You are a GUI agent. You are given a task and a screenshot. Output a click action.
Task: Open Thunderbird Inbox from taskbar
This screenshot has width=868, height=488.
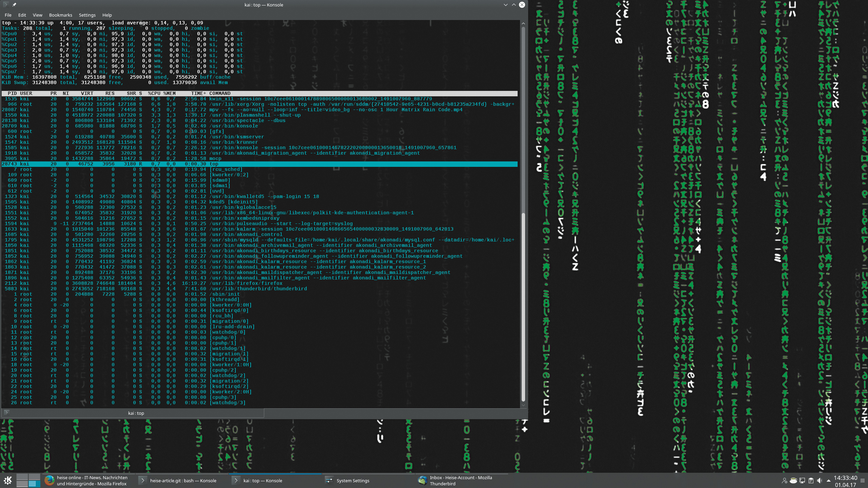(461, 481)
